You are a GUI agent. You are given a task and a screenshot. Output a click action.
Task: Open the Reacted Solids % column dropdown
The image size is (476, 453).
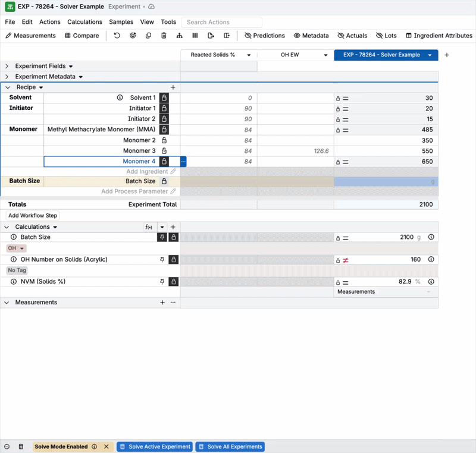(249, 55)
